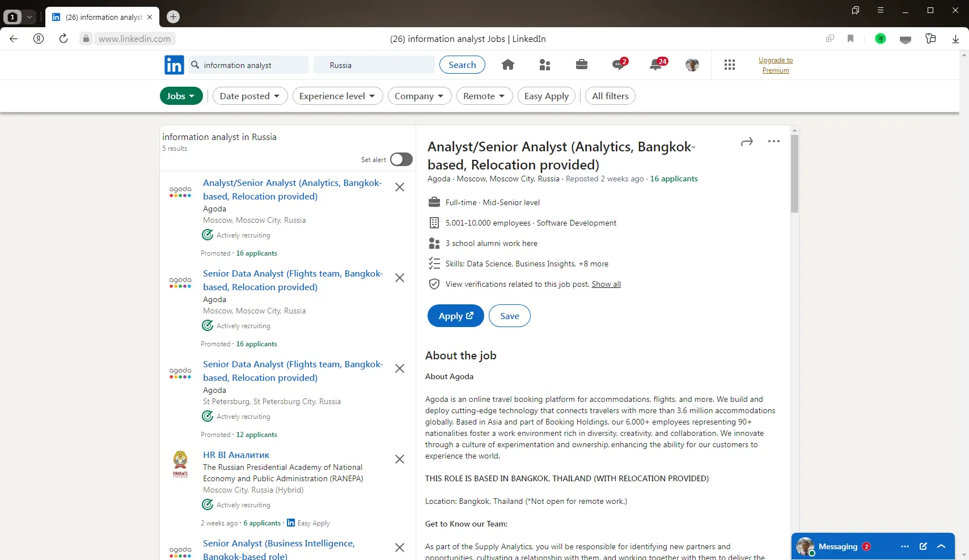Screen dimensions: 969x560
Task: Open Remote filter dropdown
Action: click(x=485, y=96)
